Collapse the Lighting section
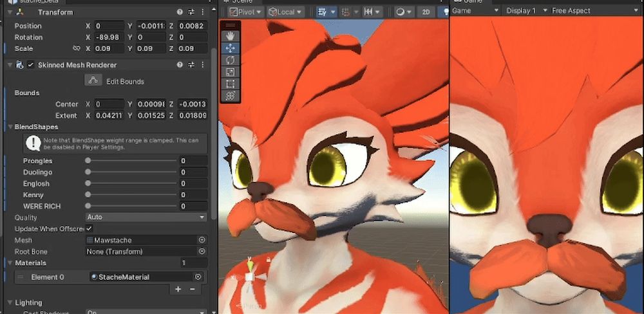The height and width of the screenshot is (314, 644). point(10,302)
